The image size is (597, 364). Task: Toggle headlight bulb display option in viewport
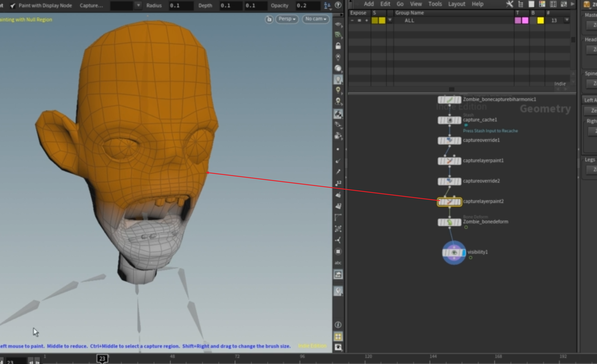pos(338,80)
